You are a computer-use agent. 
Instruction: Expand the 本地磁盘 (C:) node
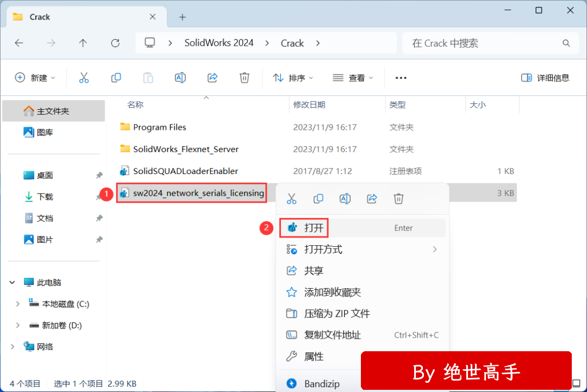click(17, 304)
